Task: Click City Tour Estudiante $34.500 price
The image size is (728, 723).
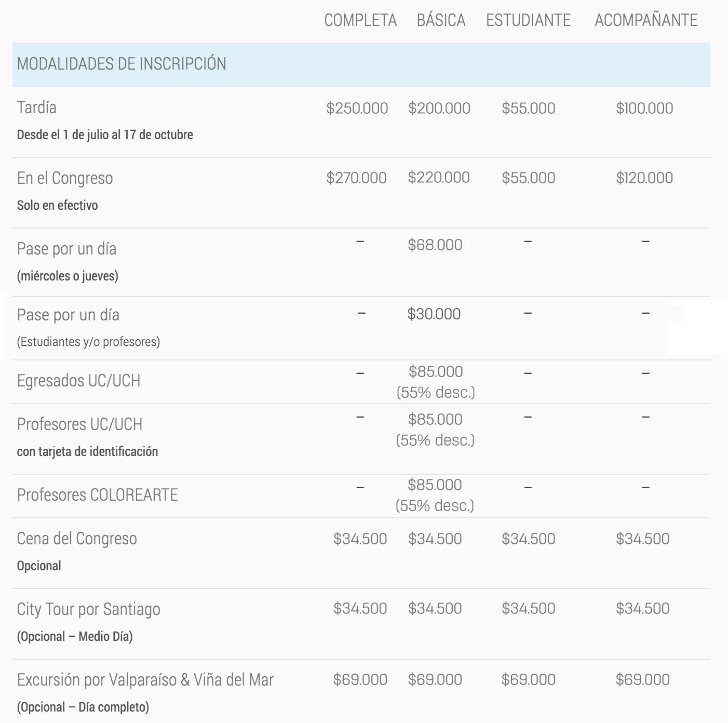Action: [529, 608]
